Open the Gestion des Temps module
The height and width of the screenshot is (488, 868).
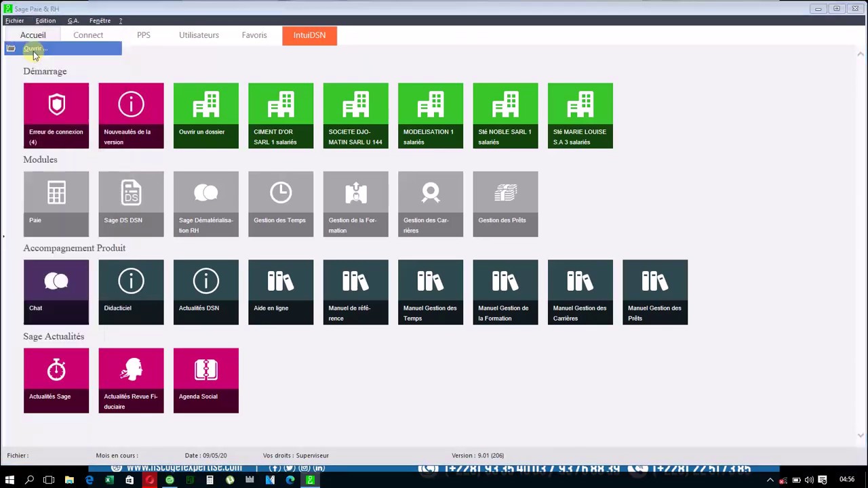click(281, 204)
